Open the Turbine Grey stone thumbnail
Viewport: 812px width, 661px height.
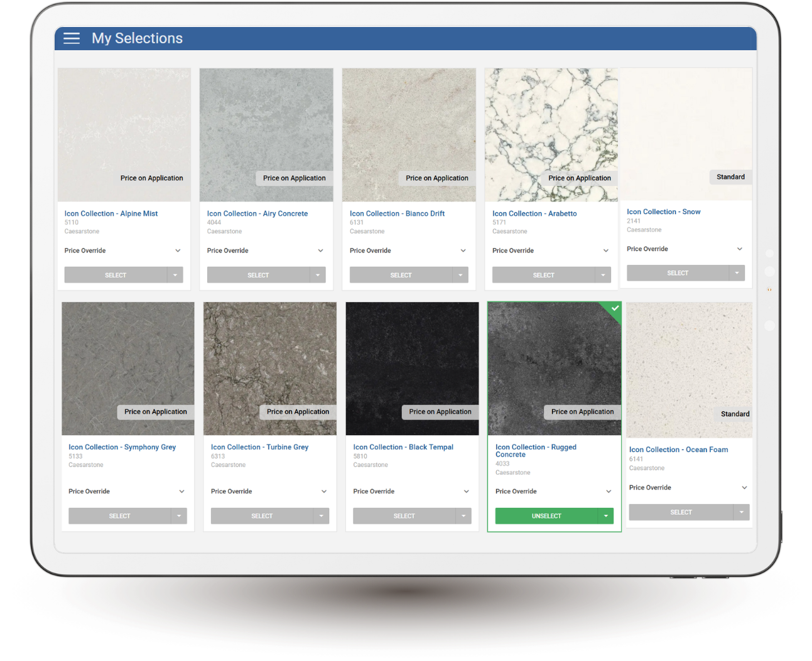point(270,368)
